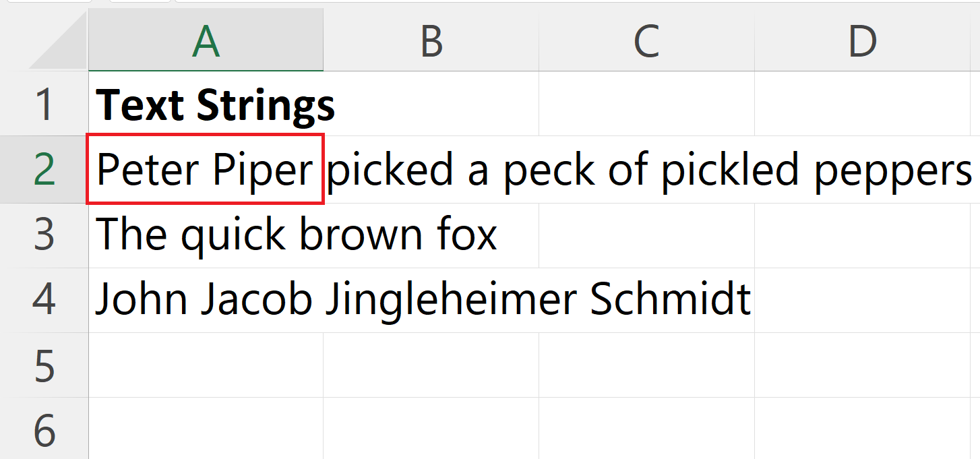Select row 3 by clicking its row number
The width and height of the screenshot is (980, 459).
[x=44, y=233]
